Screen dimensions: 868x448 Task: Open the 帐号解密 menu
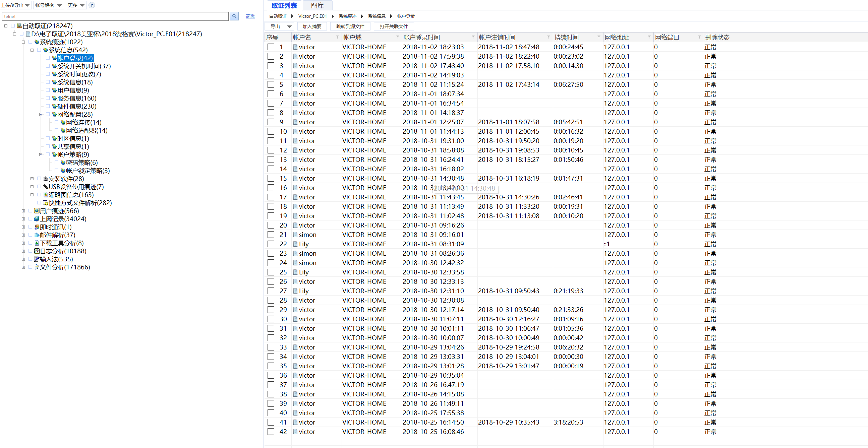pos(48,5)
